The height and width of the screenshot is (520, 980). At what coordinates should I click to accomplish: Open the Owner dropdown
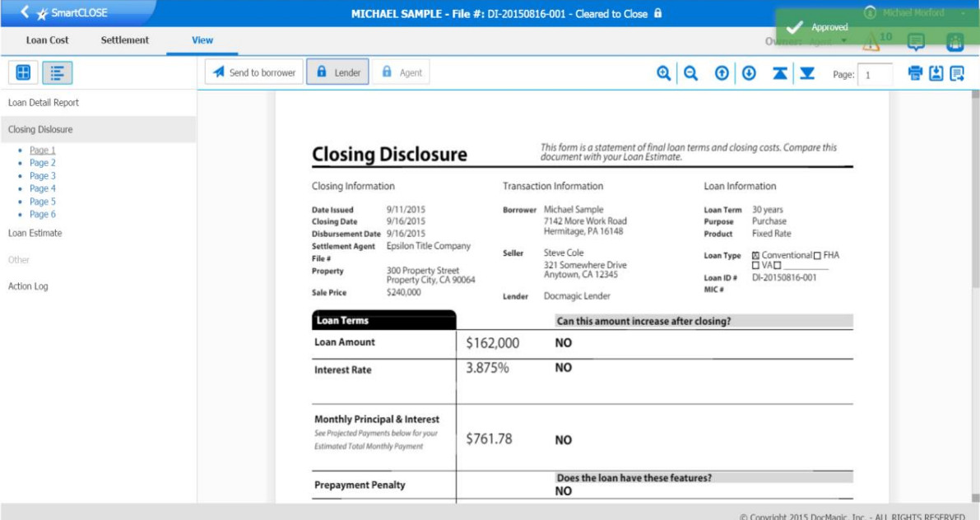[x=843, y=42]
